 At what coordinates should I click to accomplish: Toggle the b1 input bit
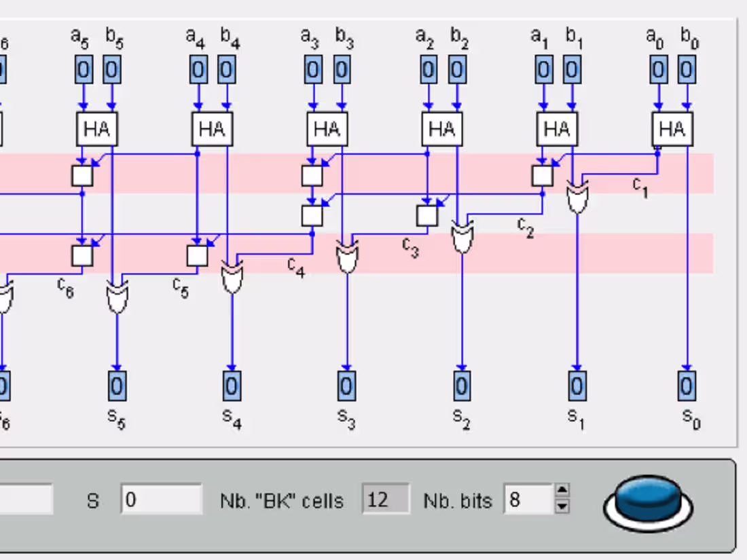pos(572,69)
